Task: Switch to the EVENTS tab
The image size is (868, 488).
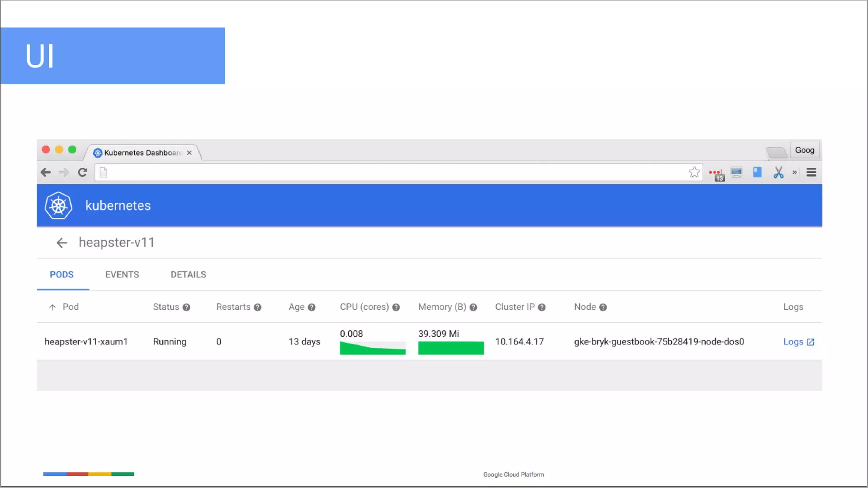Action: (x=122, y=274)
